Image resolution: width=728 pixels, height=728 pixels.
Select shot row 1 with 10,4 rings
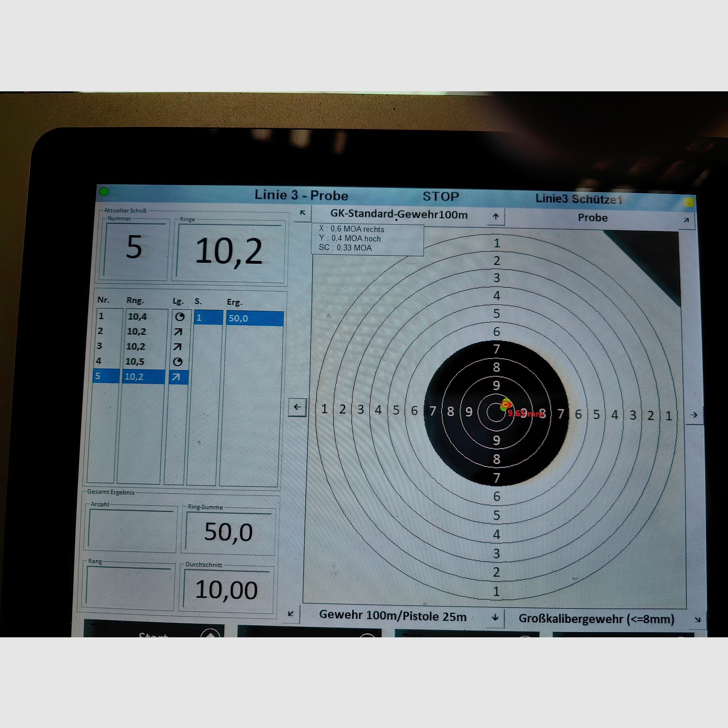[132, 317]
